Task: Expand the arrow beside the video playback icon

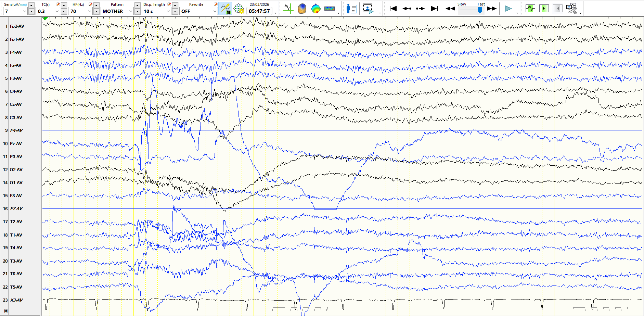Action: coord(380,13)
